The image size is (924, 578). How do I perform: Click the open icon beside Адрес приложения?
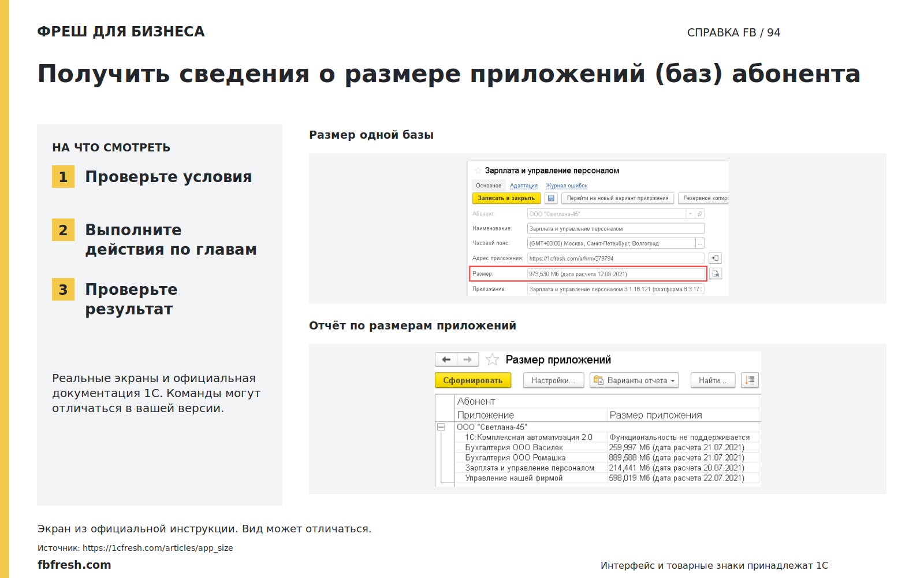coord(715,258)
